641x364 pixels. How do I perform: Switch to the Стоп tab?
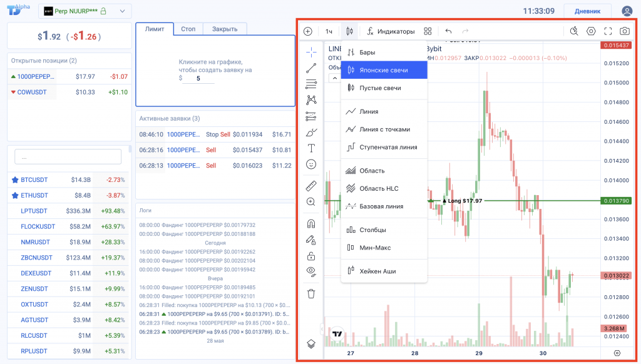[188, 29]
